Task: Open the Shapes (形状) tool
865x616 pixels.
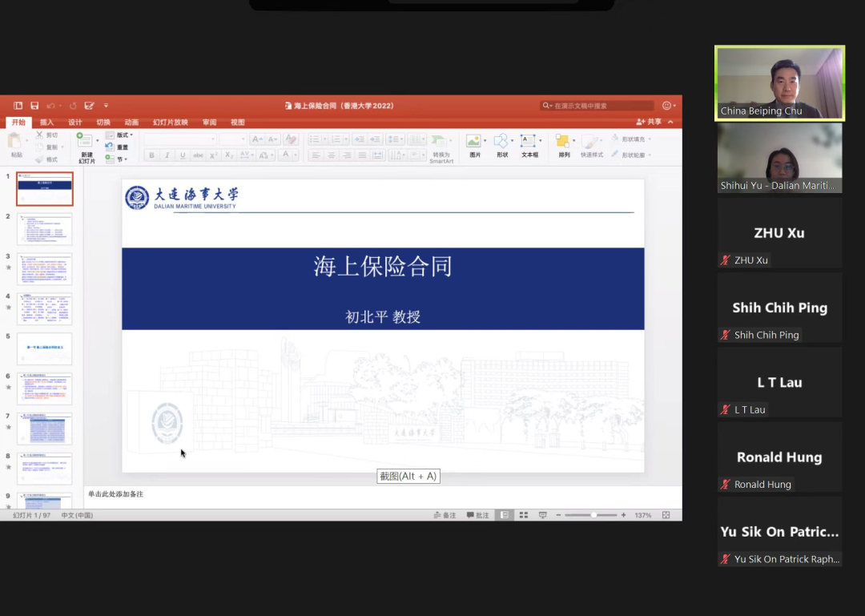Action: coord(502,141)
